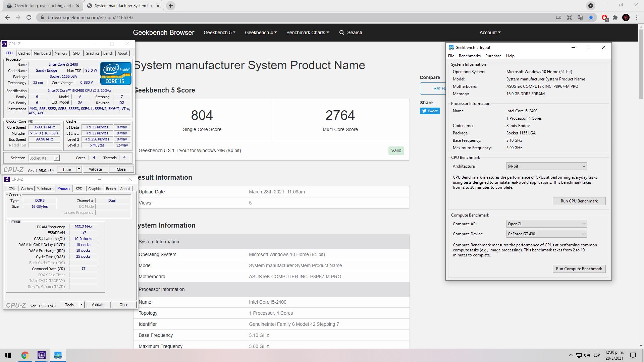Click the QR/grid icon in address bar
Image resolution: width=644 pixels, height=362 pixels.
pos(570,17)
